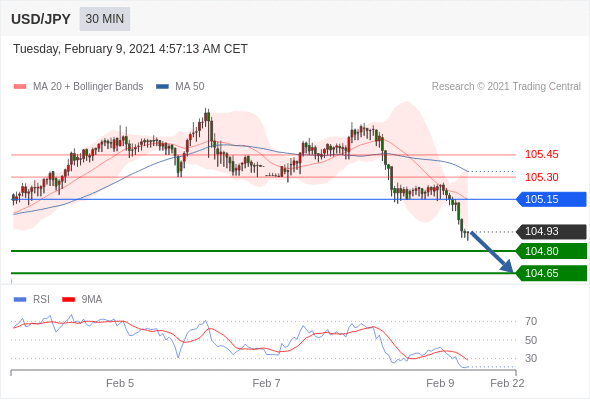This screenshot has width=590, height=400.
Task: Click the Feb 5 date axis label
Action: 120,383
